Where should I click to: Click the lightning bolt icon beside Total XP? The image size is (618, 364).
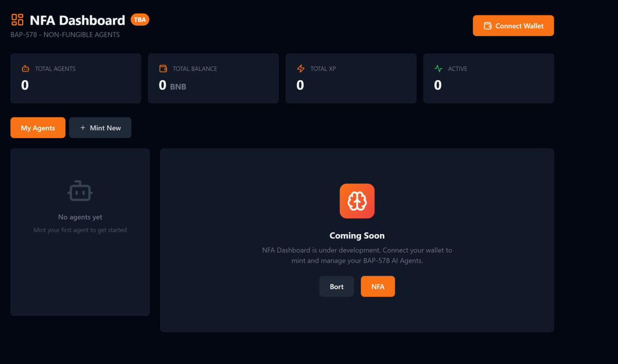pos(301,68)
